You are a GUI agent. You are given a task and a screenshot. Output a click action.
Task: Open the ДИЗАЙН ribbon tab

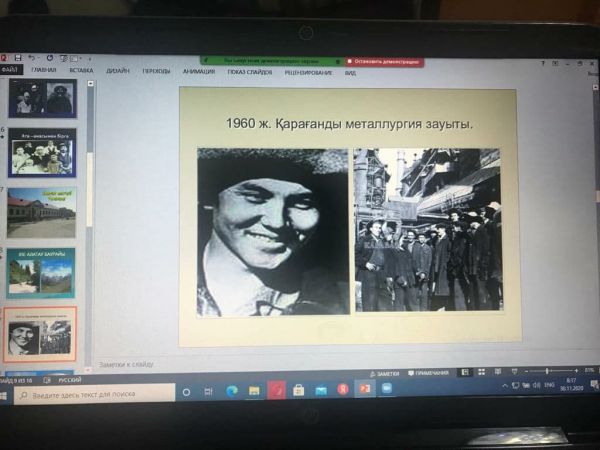click(x=117, y=71)
